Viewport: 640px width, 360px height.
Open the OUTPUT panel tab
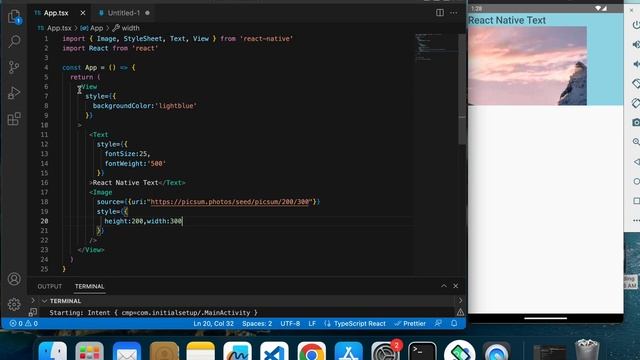(49, 287)
